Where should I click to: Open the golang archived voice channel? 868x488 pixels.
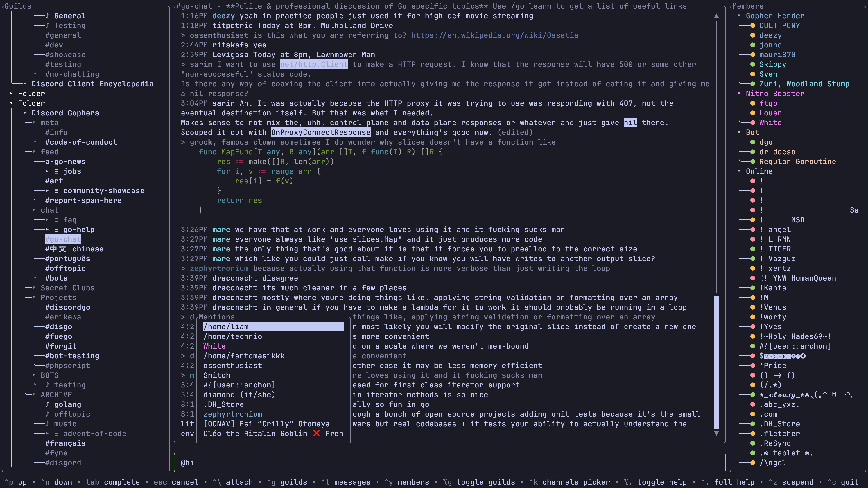coord(63,404)
